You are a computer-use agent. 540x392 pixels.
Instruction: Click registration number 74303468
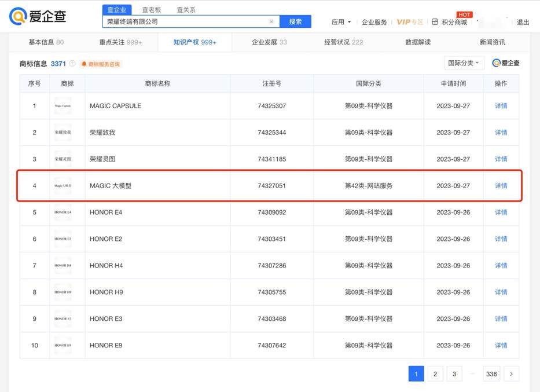pyautogui.click(x=271, y=318)
